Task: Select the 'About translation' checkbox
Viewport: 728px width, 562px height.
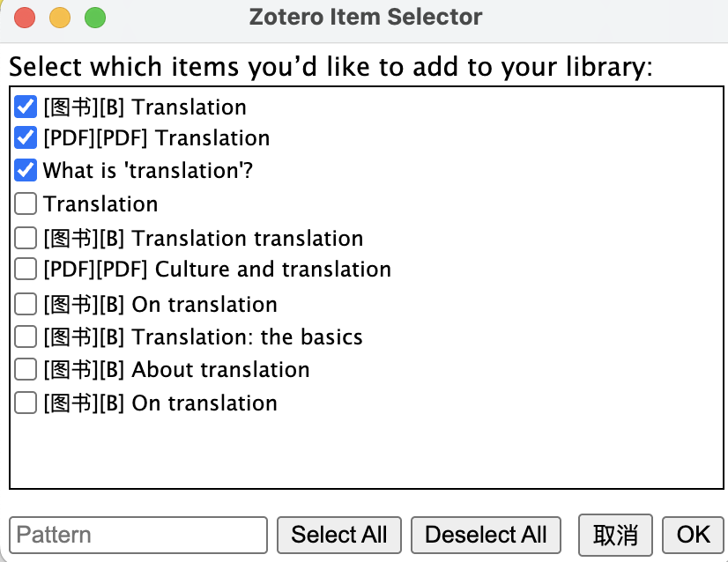Action: 26,369
